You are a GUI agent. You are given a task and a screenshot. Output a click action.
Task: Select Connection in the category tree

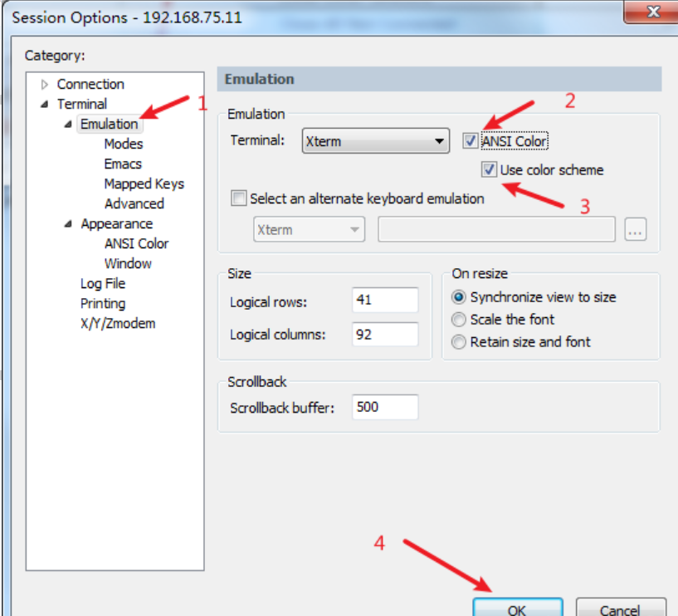(90, 85)
